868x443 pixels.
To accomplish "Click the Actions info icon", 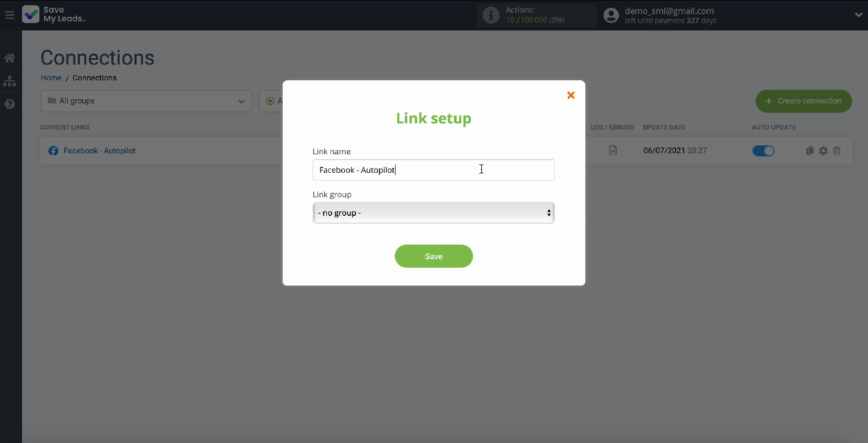I will pyautogui.click(x=491, y=15).
